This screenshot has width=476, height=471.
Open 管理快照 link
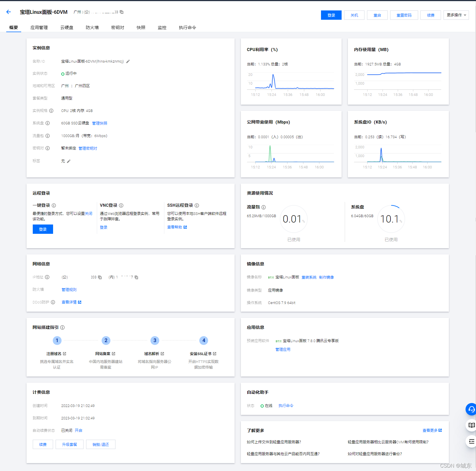point(100,123)
